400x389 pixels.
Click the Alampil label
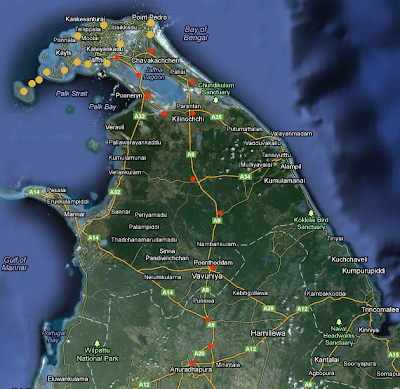[291, 166]
